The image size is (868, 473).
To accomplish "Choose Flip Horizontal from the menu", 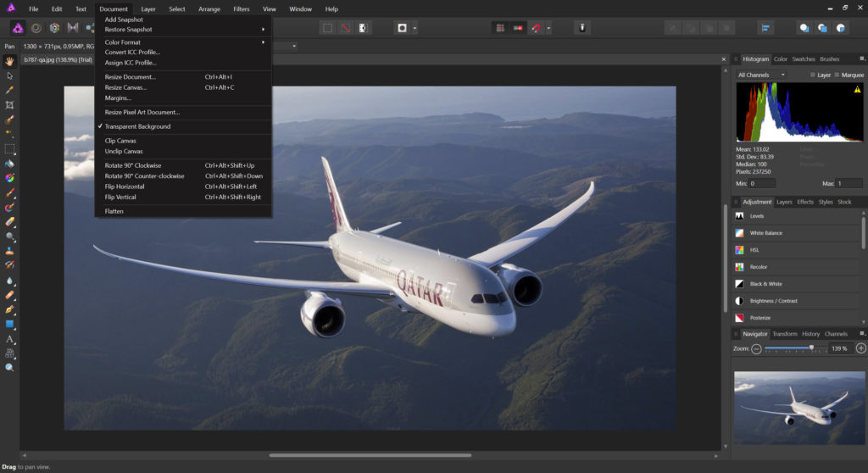I will click(183, 186).
